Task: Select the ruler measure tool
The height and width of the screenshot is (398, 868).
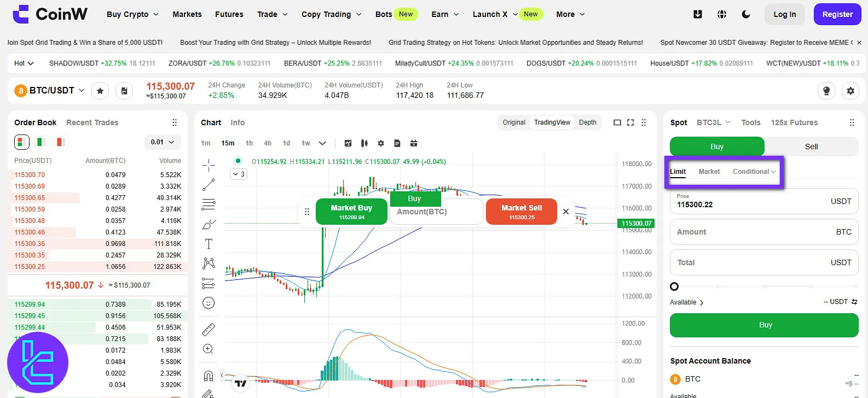Action: (209, 329)
